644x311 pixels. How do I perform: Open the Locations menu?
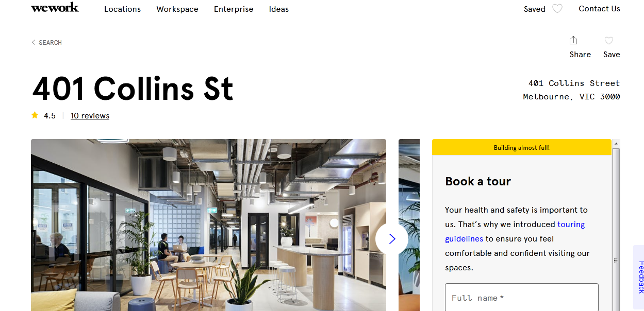(x=122, y=9)
